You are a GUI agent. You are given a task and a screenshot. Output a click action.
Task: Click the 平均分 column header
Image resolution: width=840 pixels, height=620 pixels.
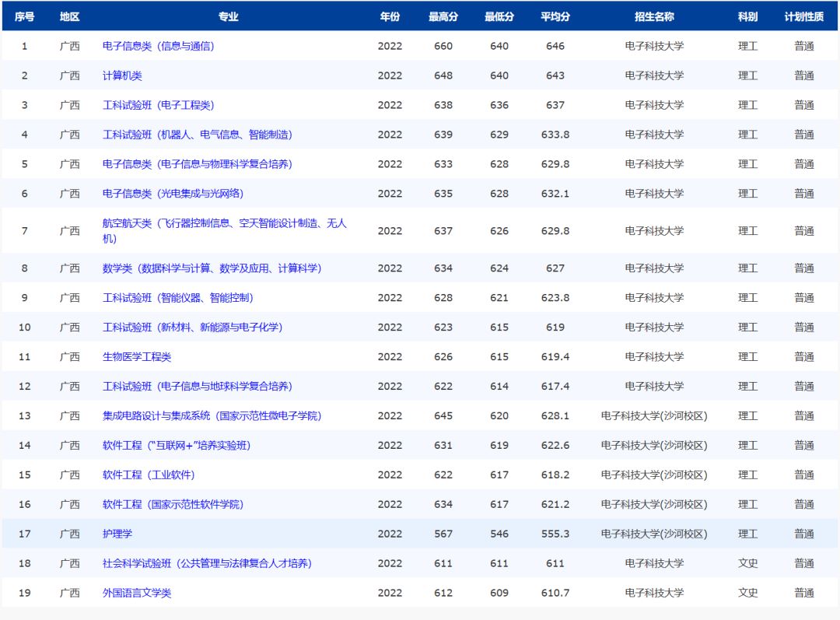pos(555,16)
